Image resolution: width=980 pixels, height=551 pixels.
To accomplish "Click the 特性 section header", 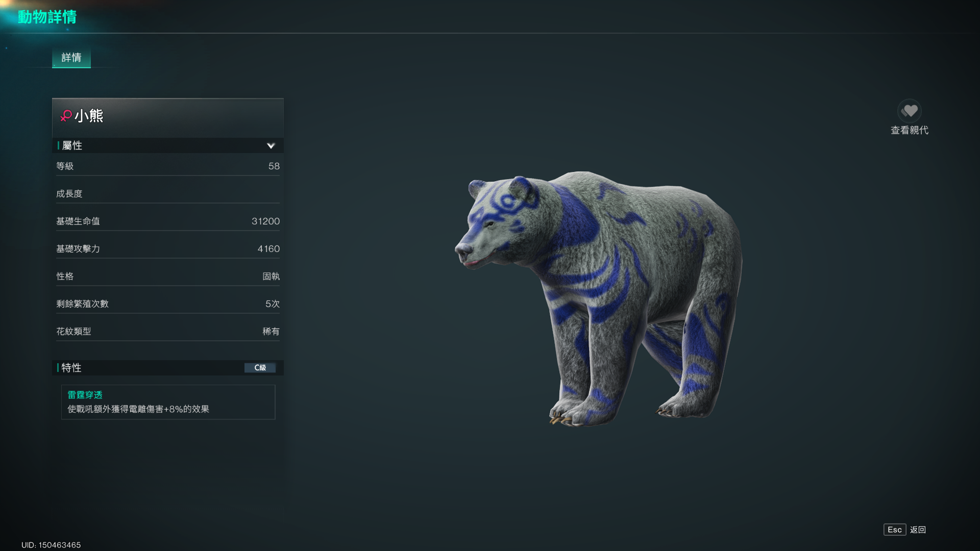I will coord(168,368).
